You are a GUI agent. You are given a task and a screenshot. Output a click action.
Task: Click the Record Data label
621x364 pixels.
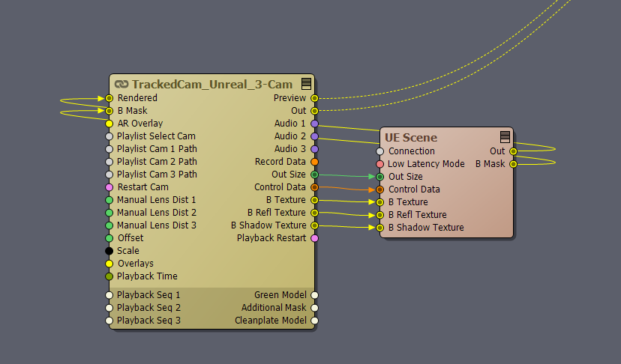tap(280, 162)
